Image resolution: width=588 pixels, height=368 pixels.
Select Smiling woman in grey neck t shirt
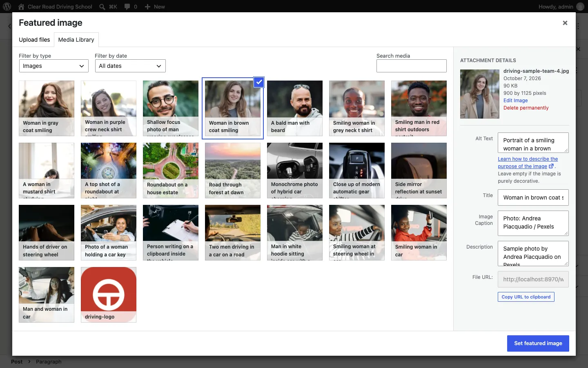click(357, 108)
